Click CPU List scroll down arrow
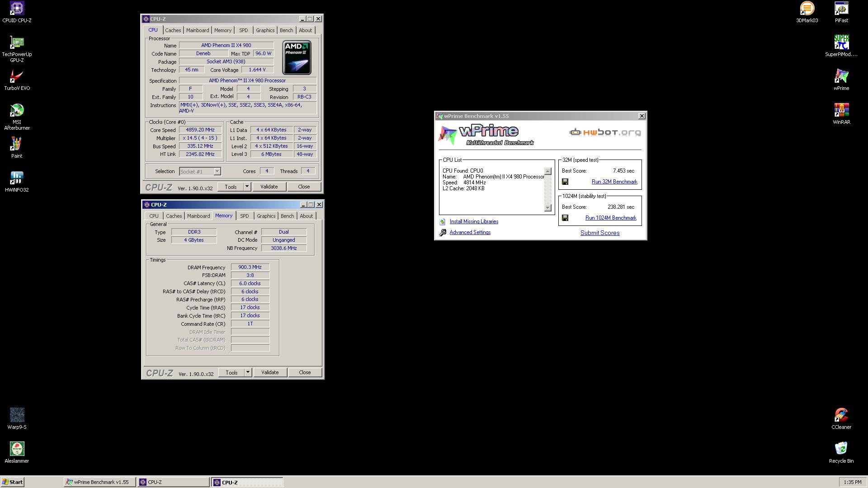Screen dimensions: 868x488 pos(548,208)
